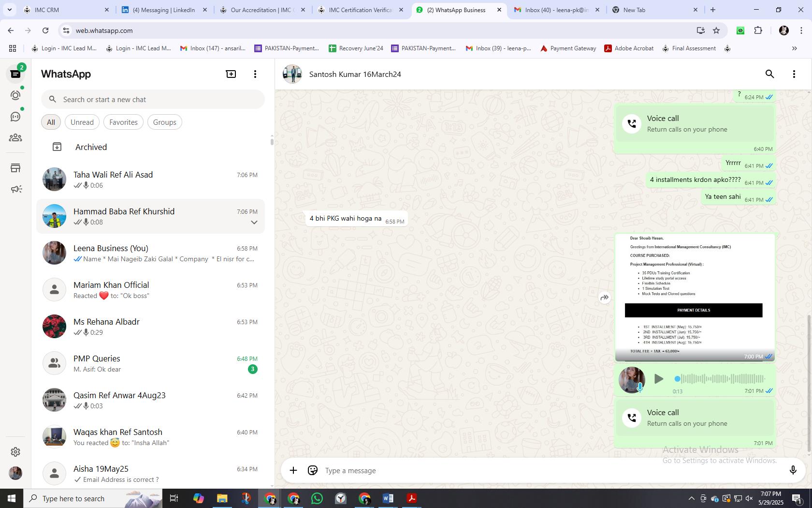
Task: Open the payment details image thumbnail
Action: [695, 297]
